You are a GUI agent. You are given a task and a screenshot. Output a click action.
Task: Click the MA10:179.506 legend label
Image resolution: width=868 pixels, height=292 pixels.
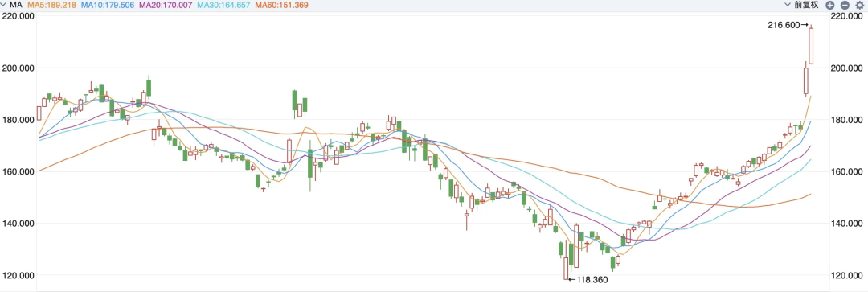pyautogui.click(x=108, y=5)
